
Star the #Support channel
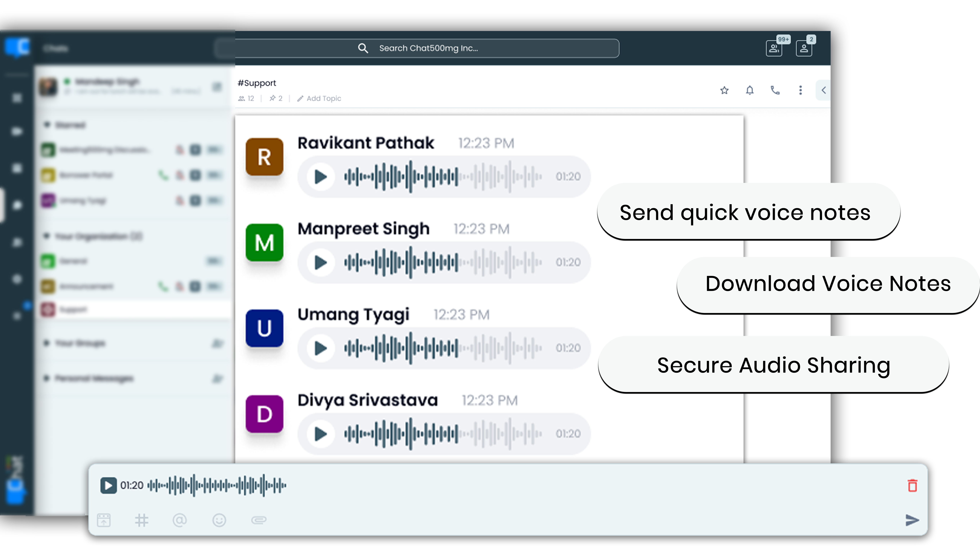[x=724, y=90]
